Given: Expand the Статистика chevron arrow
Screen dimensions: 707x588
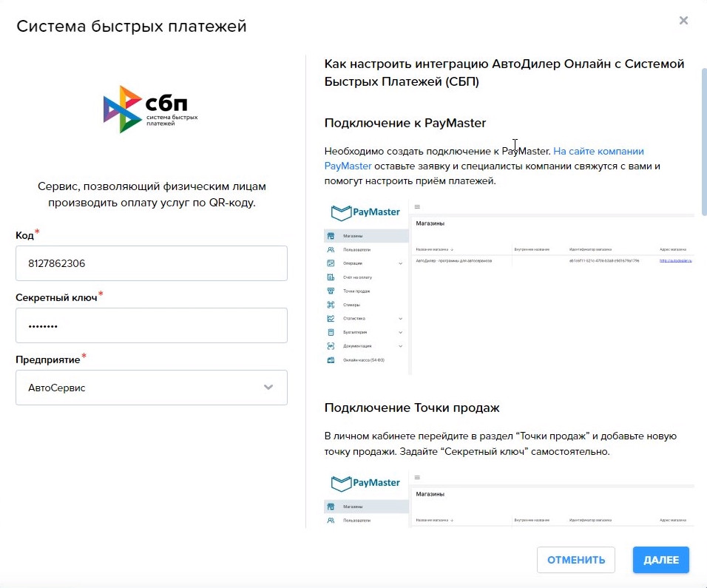Looking at the screenshot, I should click(x=401, y=319).
